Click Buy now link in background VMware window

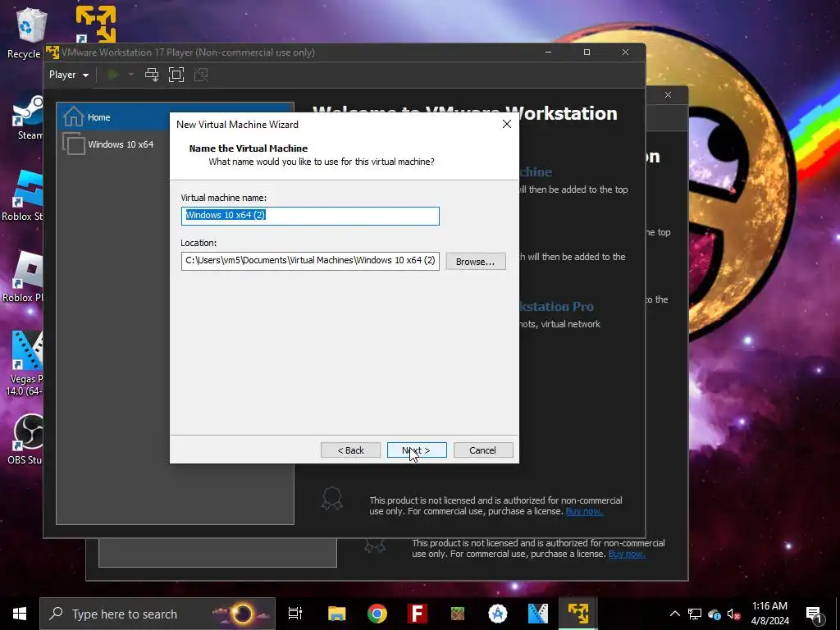pos(626,554)
